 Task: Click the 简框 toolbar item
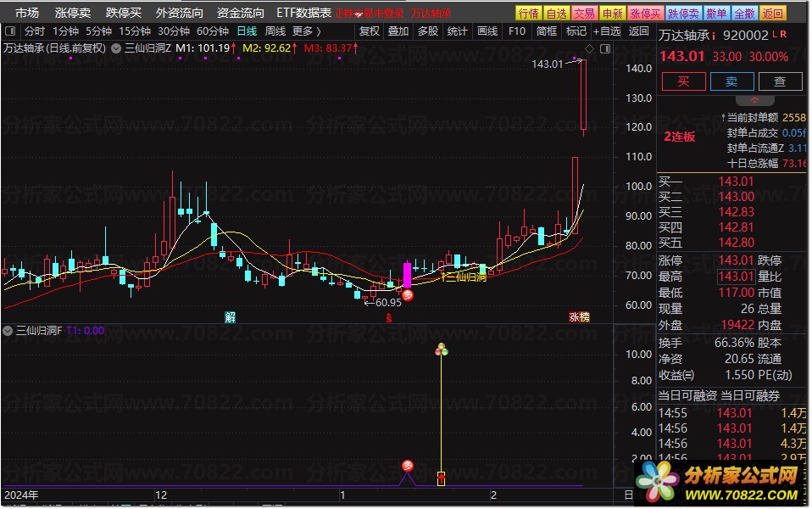pos(547,31)
